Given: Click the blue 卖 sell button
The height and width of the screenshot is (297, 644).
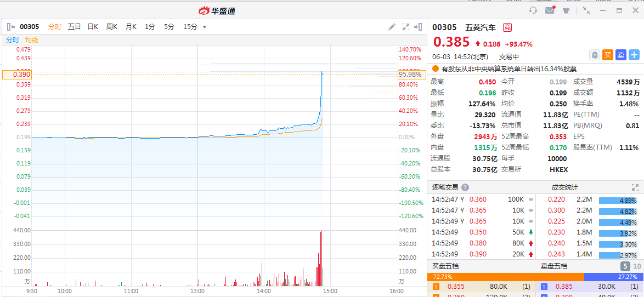Looking at the screenshot, I should (621, 55).
